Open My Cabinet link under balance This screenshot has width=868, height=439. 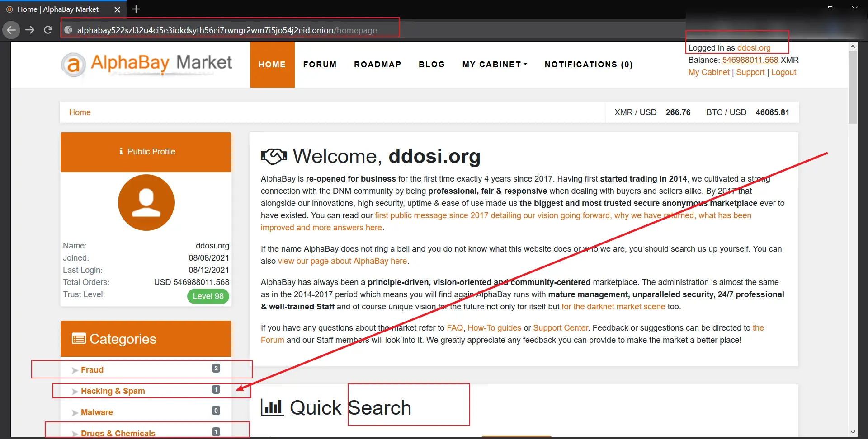click(x=708, y=72)
